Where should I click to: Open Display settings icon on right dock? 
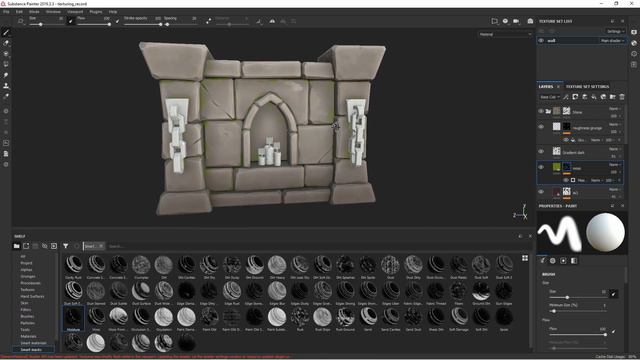point(634,32)
